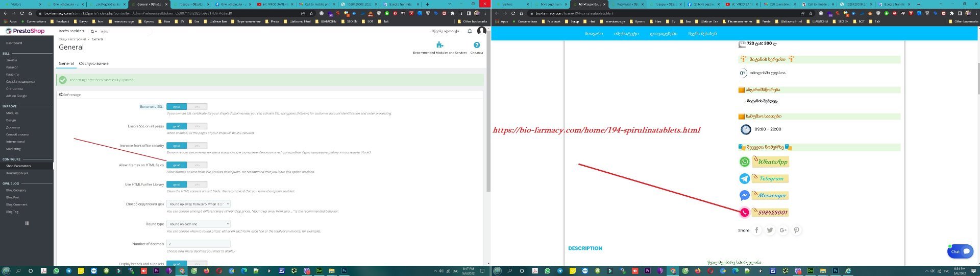Open Dreamweaver in PrestaShop screen's taskbar

tap(320, 271)
